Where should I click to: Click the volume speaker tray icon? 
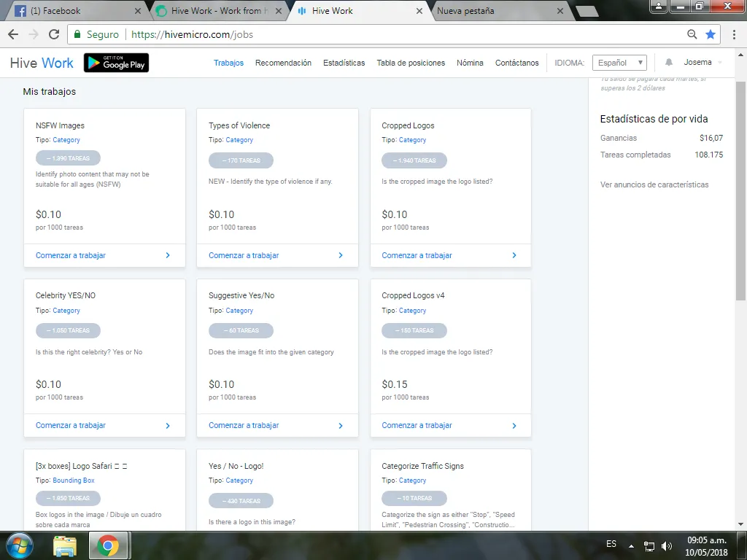667,546
